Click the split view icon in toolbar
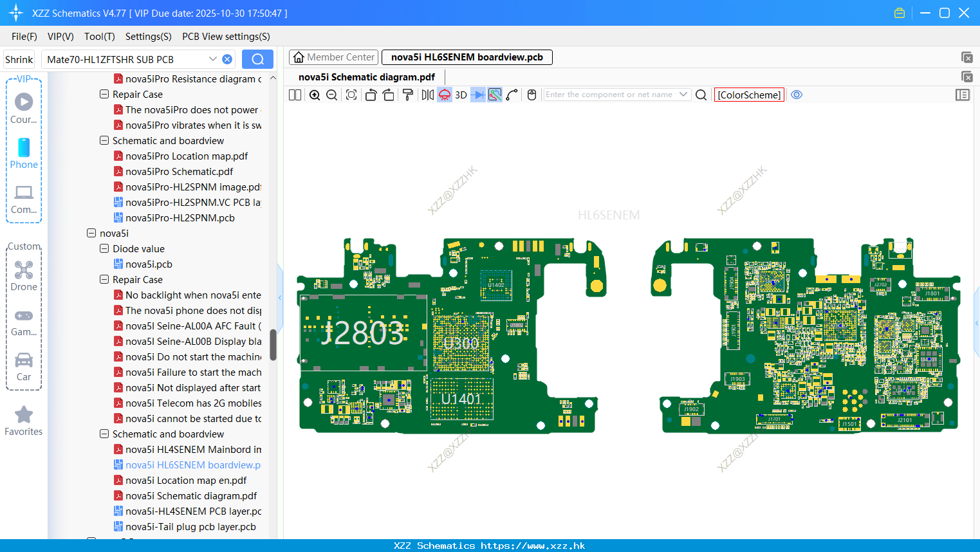The width and height of the screenshot is (980, 552). [x=295, y=95]
